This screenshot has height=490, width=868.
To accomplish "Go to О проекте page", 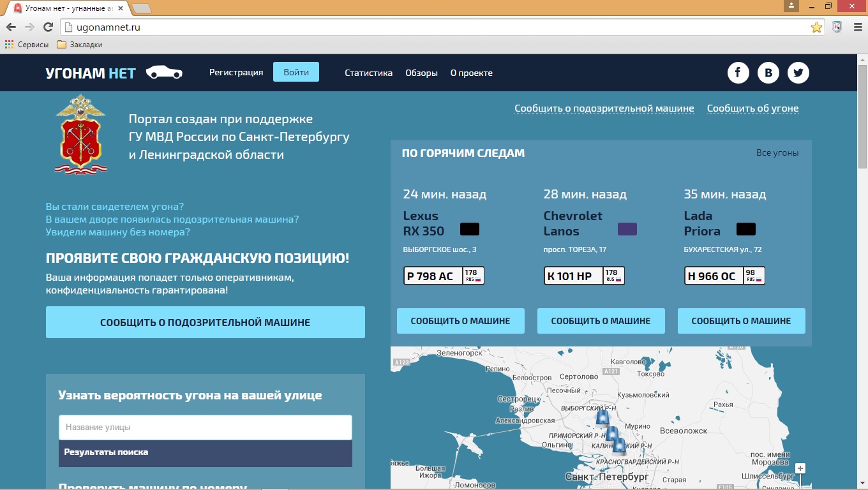I will point(471,73).
